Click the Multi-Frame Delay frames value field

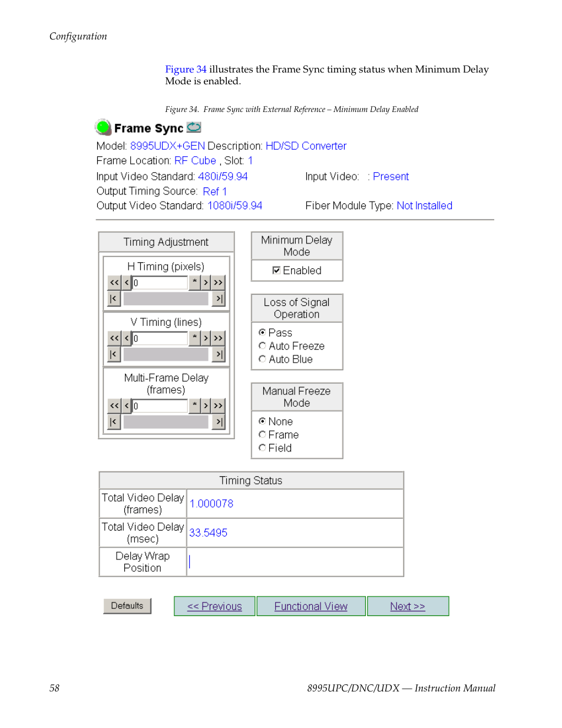160,406
